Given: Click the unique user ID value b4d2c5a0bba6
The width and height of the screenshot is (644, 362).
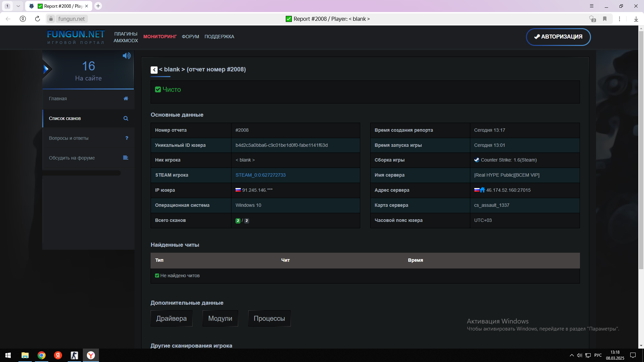Looking at the screenshot, I should pyautogui.click(x=281, y=145).
